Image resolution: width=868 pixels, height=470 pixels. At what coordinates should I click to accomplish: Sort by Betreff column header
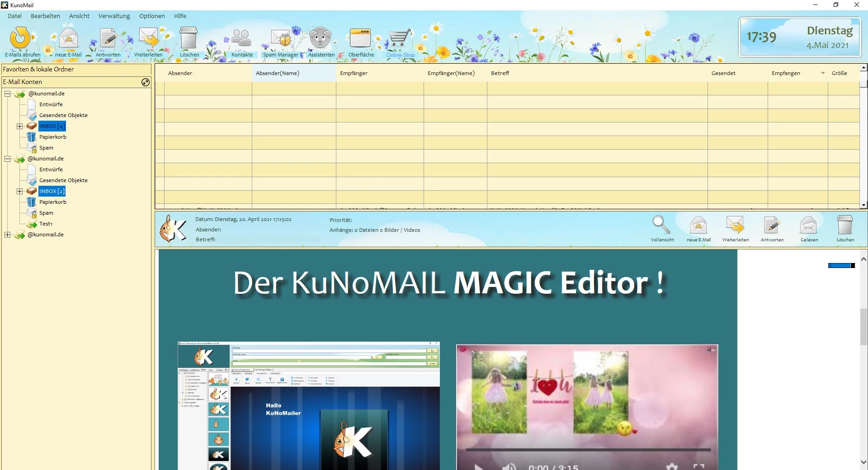coord(597,73)
